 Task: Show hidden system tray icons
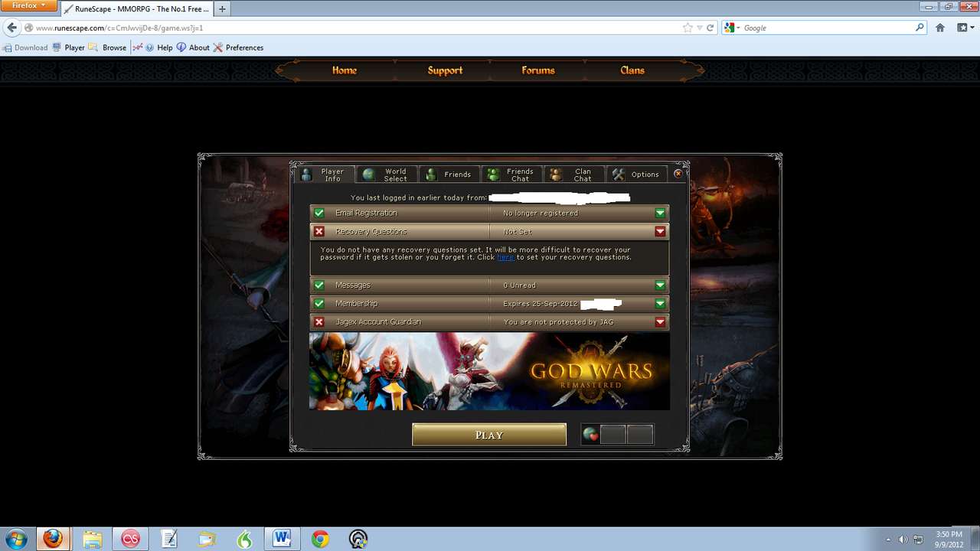(888, 540)
